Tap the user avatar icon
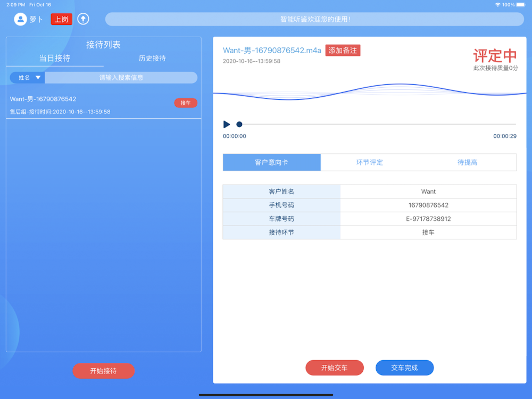This screenshot has height=399, width=532. pos(20,19)
